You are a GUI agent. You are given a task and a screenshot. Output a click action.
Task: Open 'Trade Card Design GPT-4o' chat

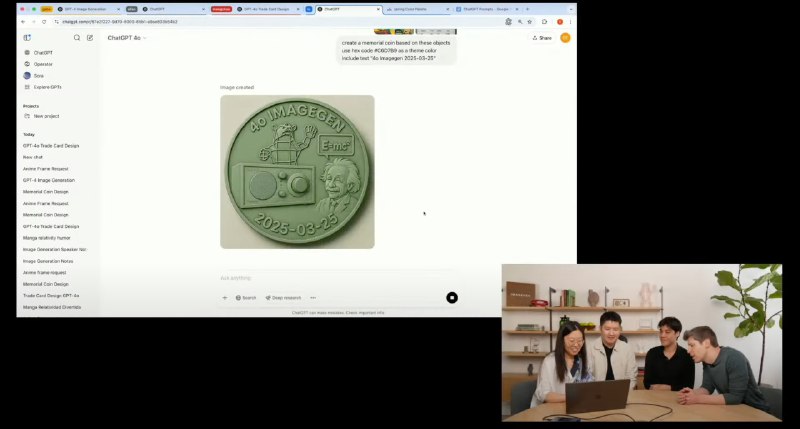(51, 296)
